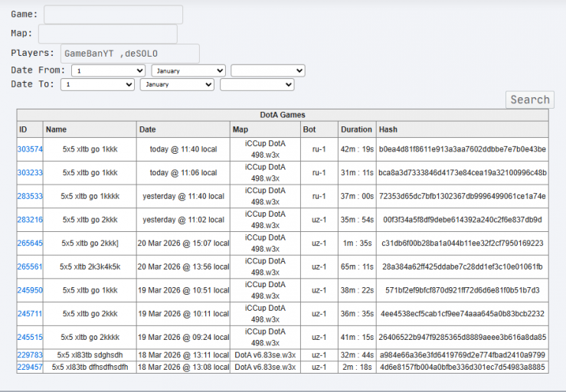Open game ID 265645 link
The width and height of the screenshot is (566, 392).
coord(30,243)
